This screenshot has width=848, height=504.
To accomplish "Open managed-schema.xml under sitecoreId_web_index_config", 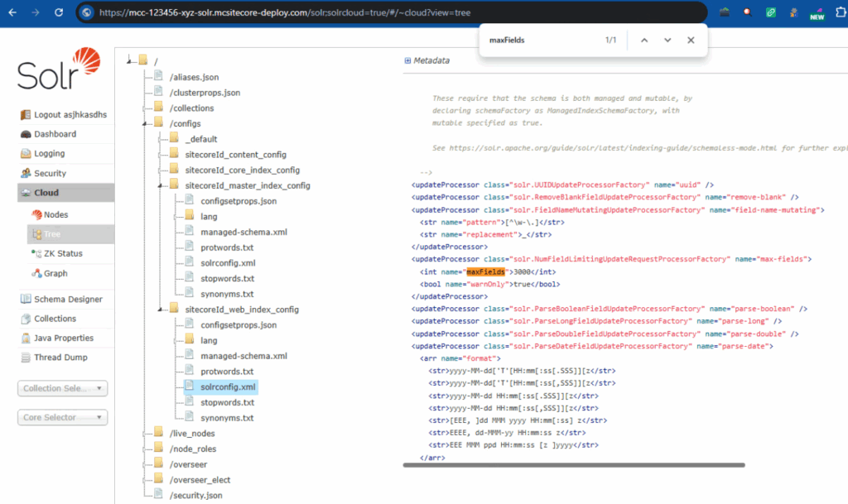I will click(x=243, y=356).
